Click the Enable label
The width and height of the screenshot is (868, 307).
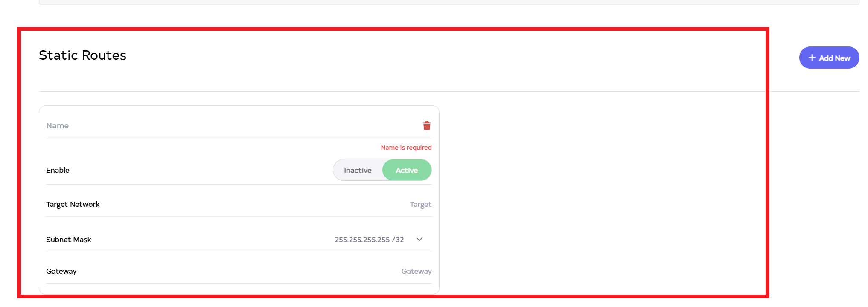click(x=58, y=170)
